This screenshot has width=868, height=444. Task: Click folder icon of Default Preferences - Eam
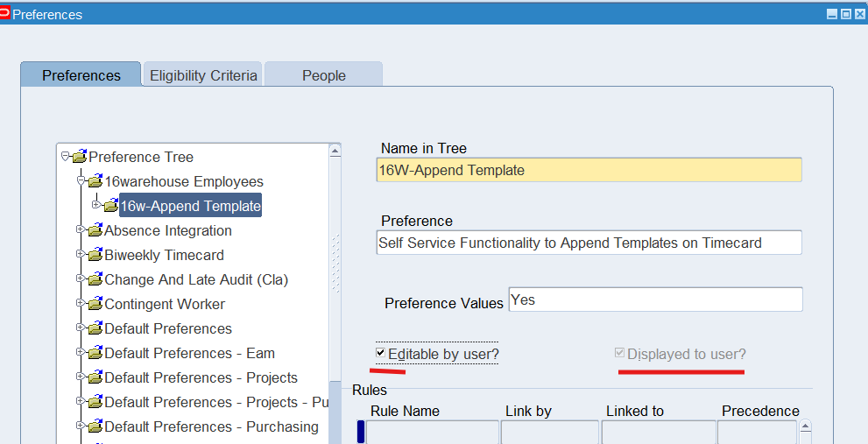point(95,353)
